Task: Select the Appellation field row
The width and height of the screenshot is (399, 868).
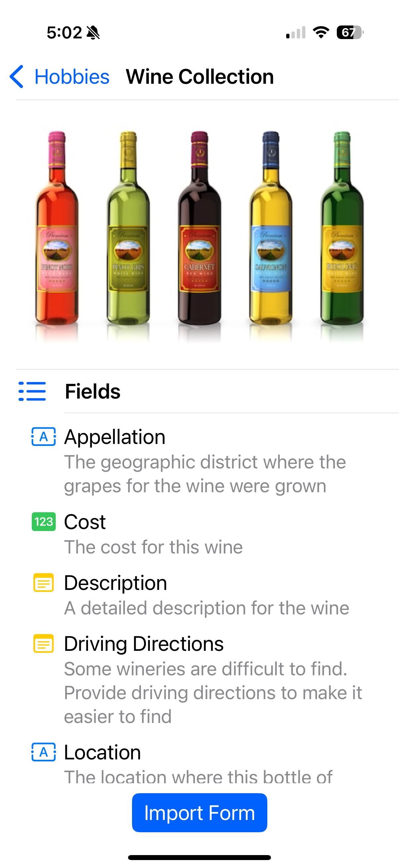Action: click(x=205, y=461)
